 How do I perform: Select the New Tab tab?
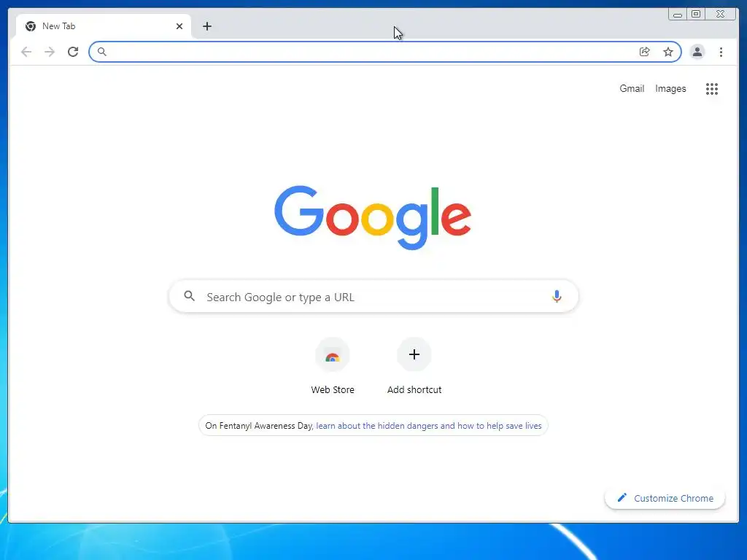point(104,26)
